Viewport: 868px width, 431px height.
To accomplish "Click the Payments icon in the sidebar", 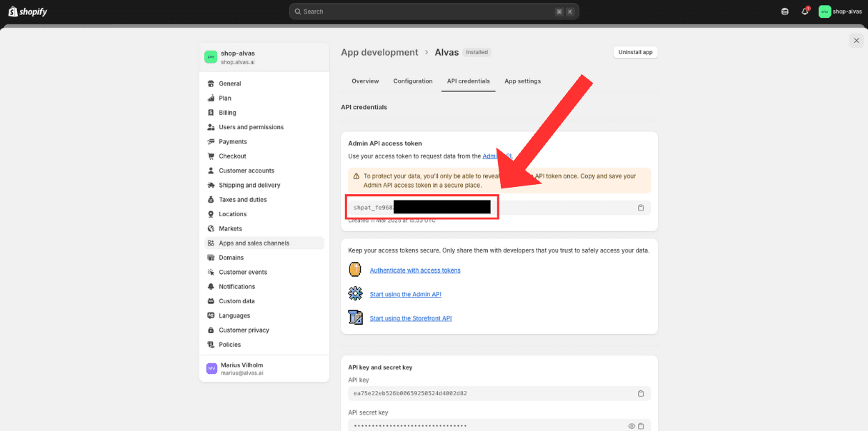I will (211, 141).
